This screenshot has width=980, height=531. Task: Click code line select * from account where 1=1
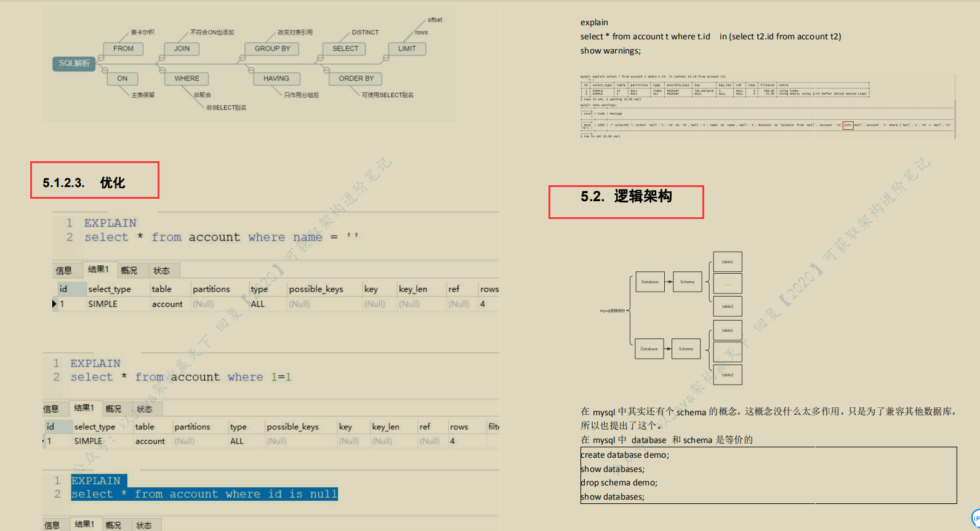181,377
